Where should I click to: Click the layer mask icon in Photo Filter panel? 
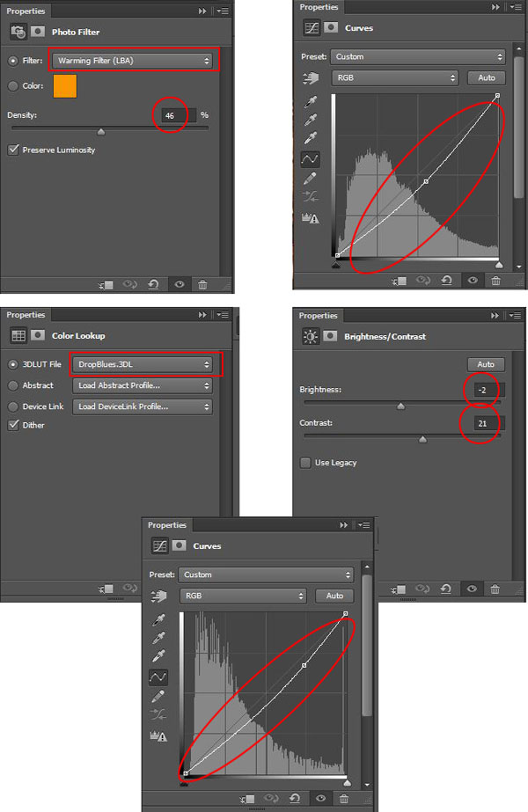coord(37,32)
